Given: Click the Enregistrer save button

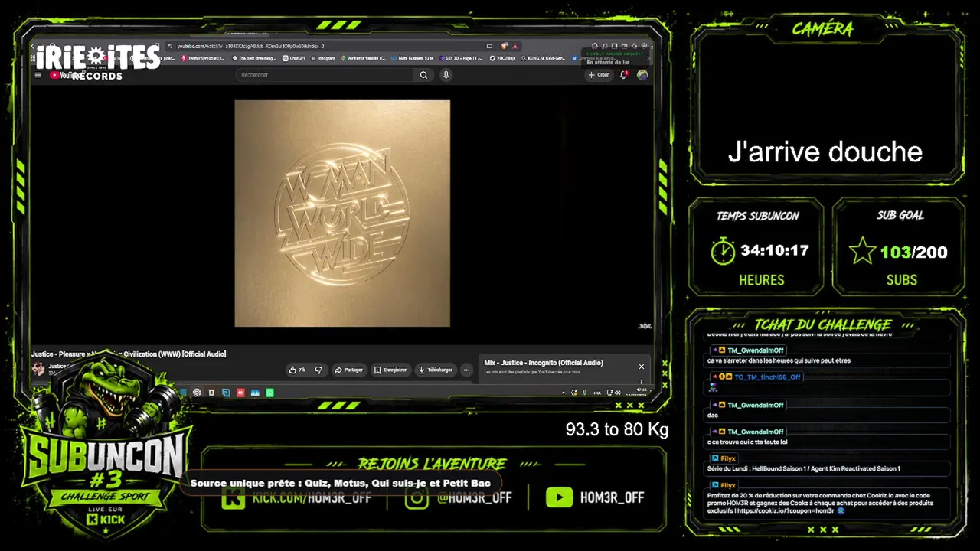Looking at the screenshot, I should 390,370.
